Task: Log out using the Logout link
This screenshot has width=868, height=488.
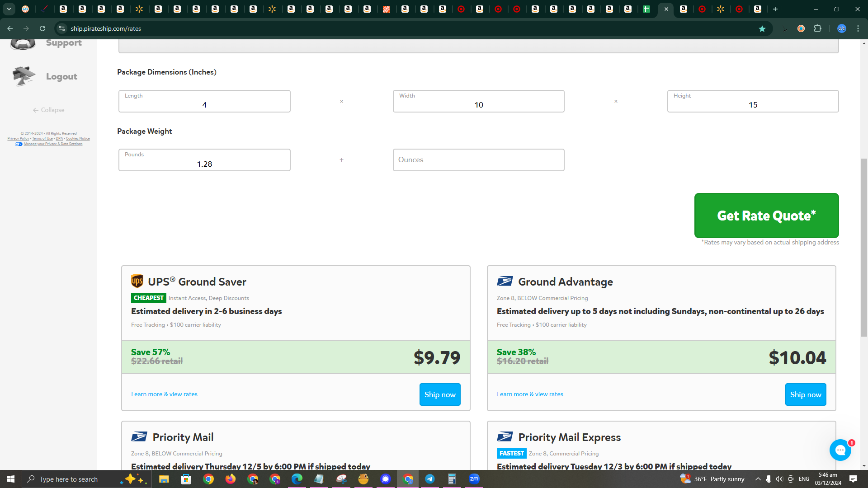Action: pyautogui.click(x=61, y=77)
